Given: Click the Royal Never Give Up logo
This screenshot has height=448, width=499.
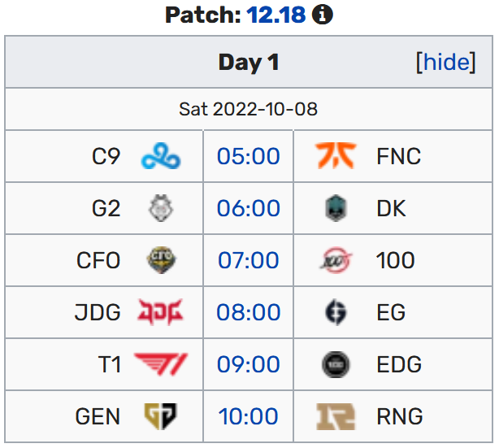Looking at the screenshot, I should click(x=335, y=416).
